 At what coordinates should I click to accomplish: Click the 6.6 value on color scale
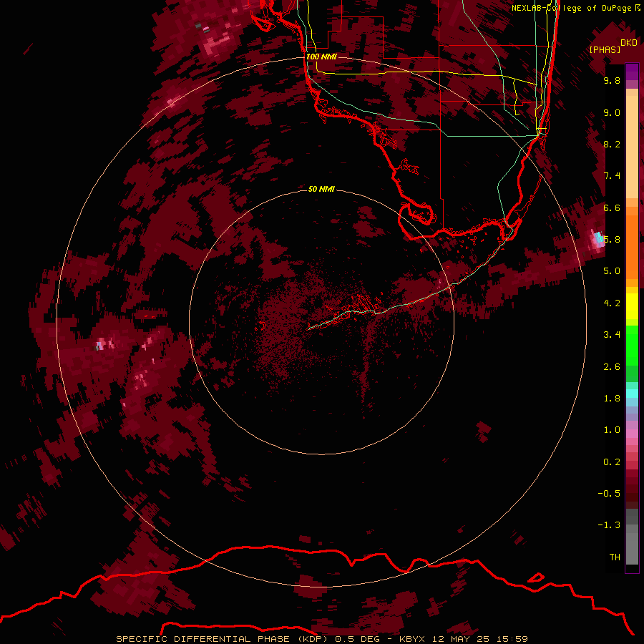[x=612, y=208]
